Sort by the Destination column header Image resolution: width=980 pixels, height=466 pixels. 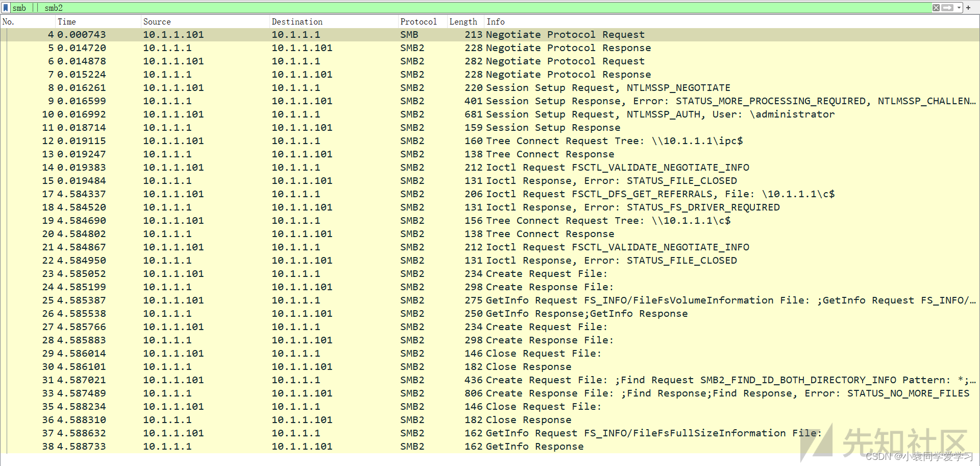pyautogui.click(x=334, y=21)
